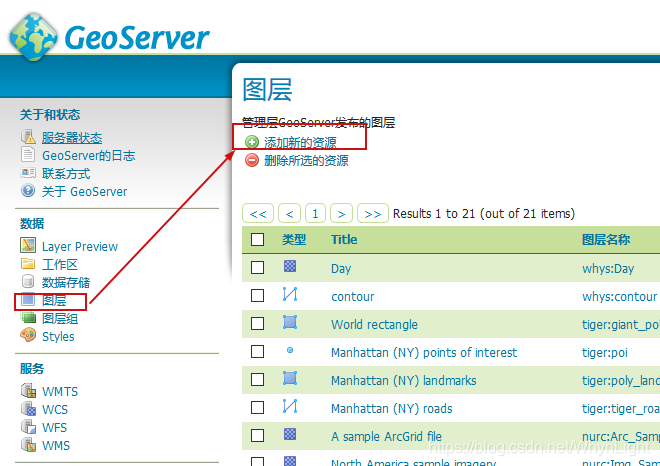The image size is (660, 466).
Task: Click the 数据存储 database cylinder icon
Action: (x=28, y=282)
